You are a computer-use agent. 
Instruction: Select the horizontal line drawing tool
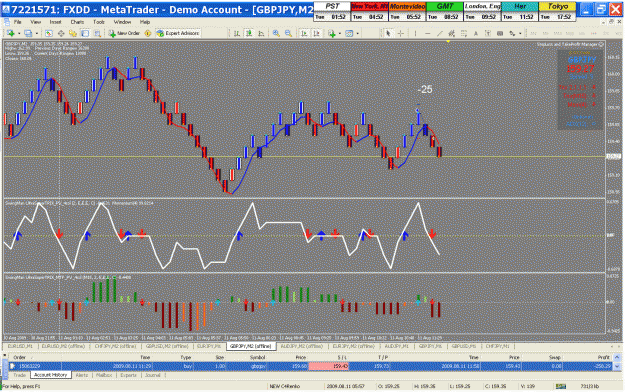427,33
